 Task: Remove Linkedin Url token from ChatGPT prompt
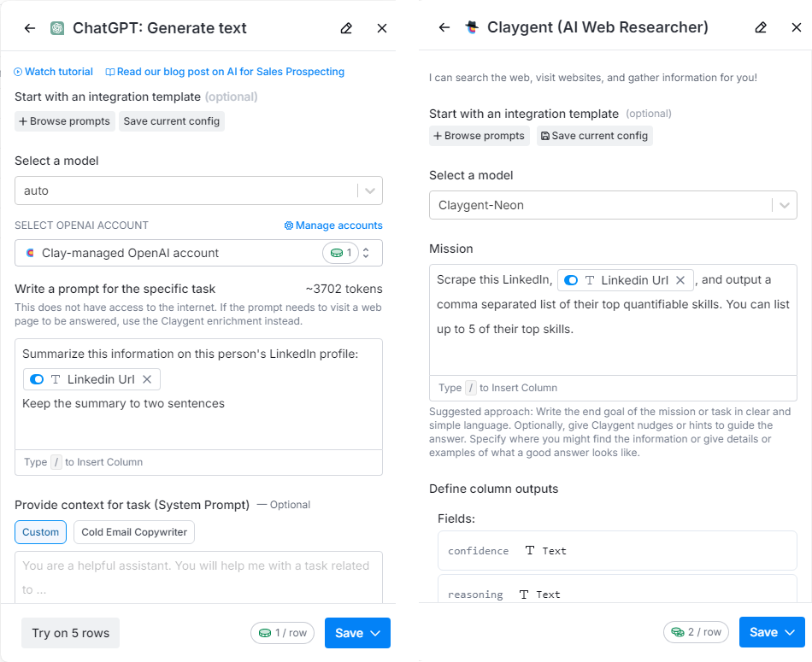[147, 379]
